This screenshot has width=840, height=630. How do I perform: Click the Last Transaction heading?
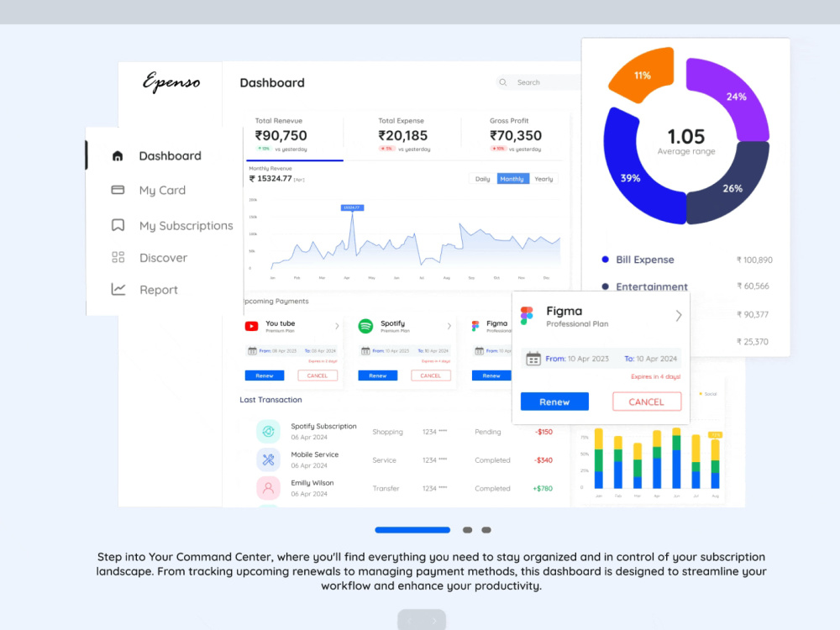pyautogui.click(x=270, y=400)
